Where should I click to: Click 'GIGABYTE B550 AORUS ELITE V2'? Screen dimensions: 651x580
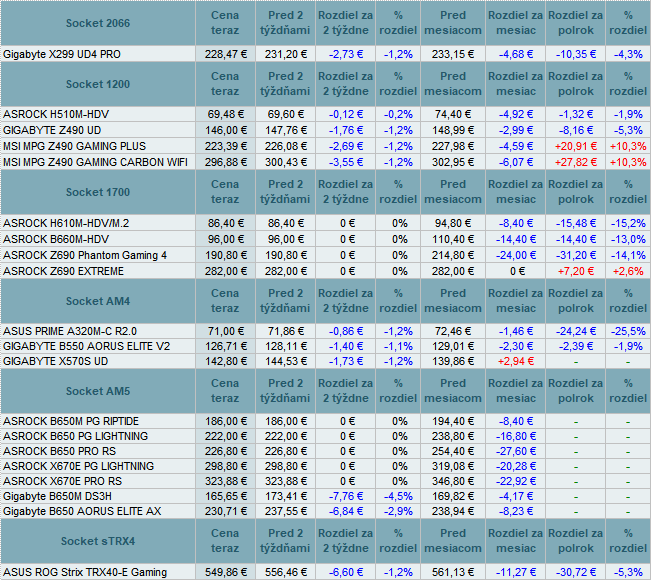pos(86,346)
